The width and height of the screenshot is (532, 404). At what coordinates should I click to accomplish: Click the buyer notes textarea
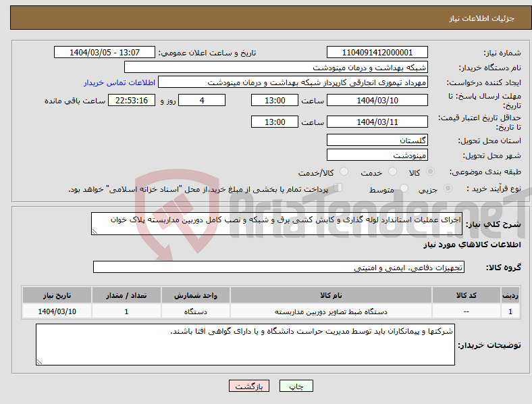(x=245, y=345)
